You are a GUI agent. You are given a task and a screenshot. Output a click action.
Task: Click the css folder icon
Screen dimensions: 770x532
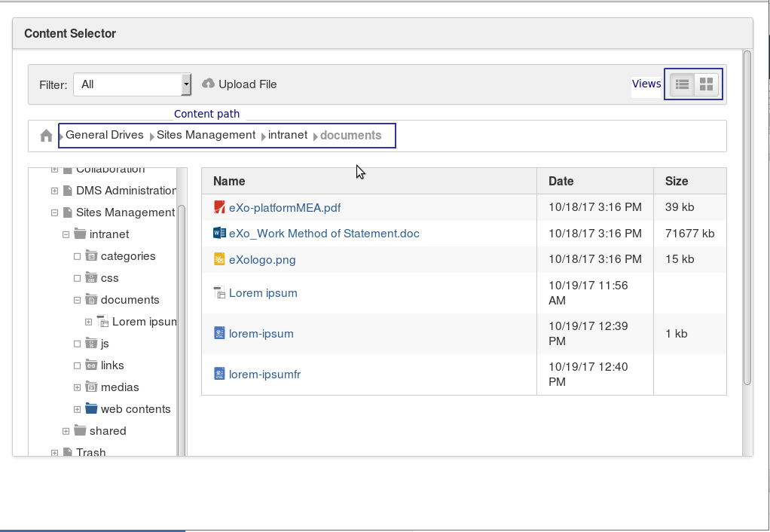[x=91, y=277]
